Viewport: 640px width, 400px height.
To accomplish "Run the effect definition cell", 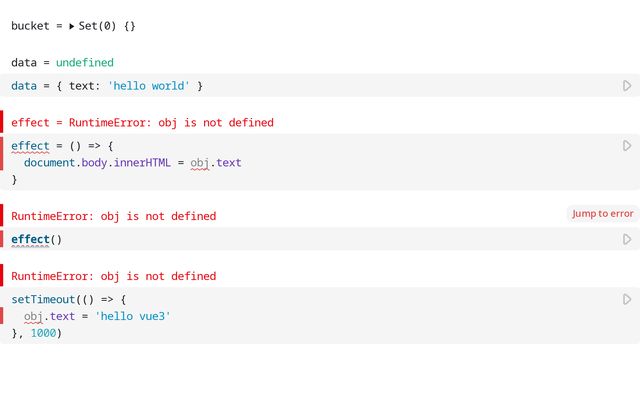I will (x=627, y=146).
